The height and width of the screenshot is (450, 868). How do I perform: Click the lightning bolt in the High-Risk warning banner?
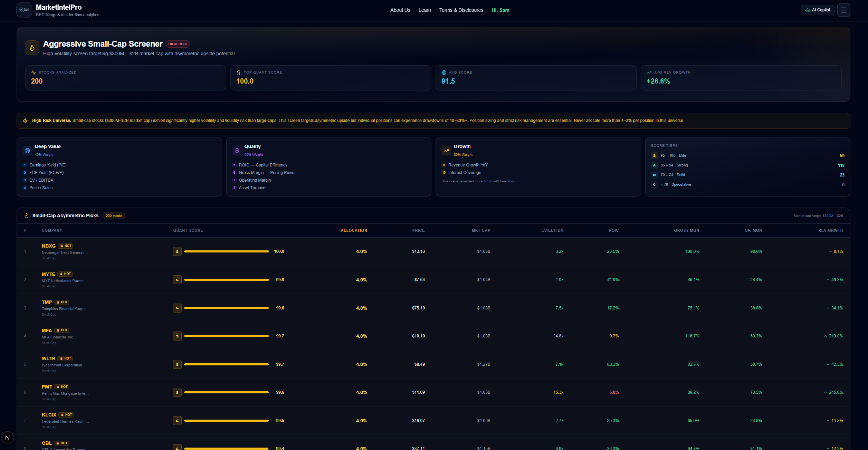coord(25,121)
